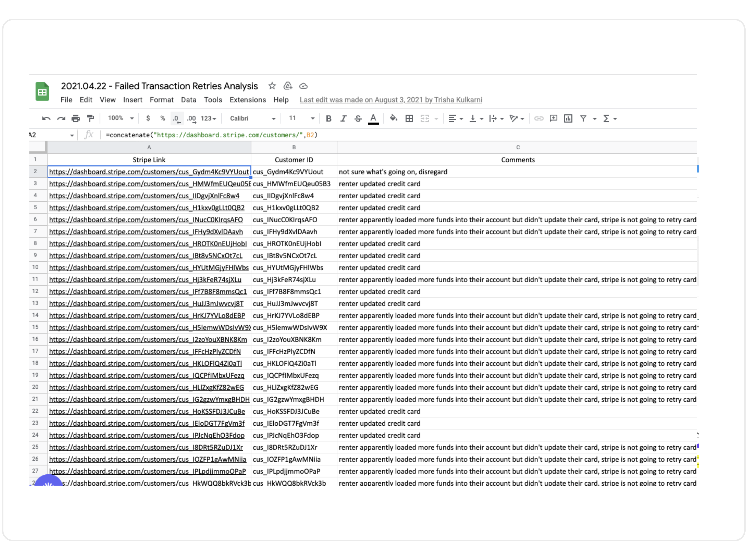The width and height of the screenshot is (747, 560).
Task: Toggle bold formatting
Action: (328, 119)
